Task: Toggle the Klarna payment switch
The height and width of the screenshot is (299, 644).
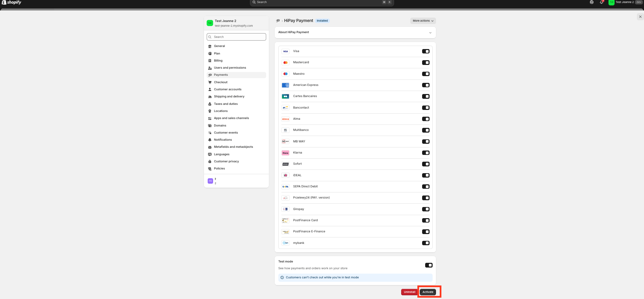Action: pyautogui.click(x=425, y=153)
